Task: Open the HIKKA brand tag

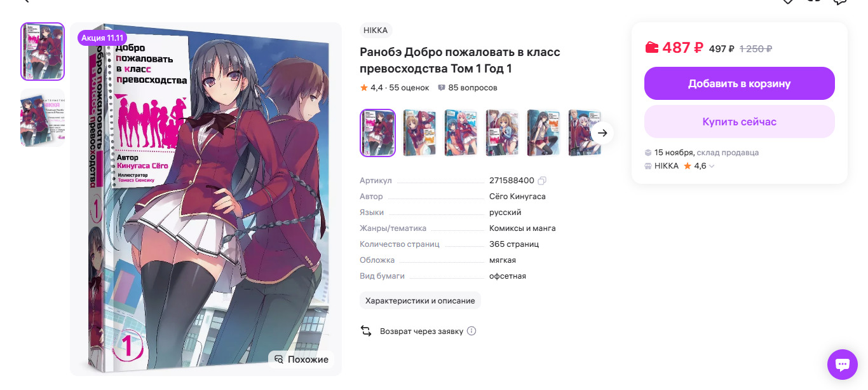Action: [376, 30]
